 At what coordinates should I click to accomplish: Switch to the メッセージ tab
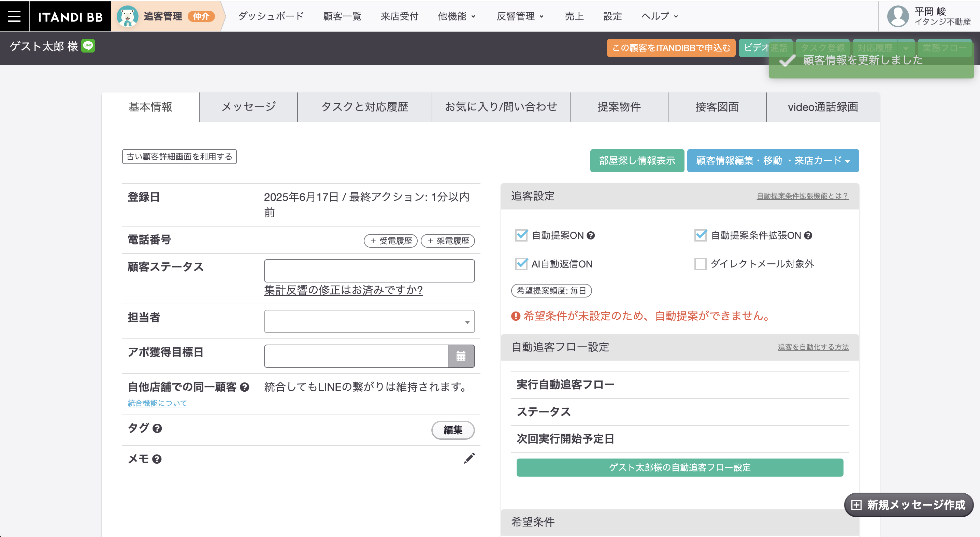(248, 107)
